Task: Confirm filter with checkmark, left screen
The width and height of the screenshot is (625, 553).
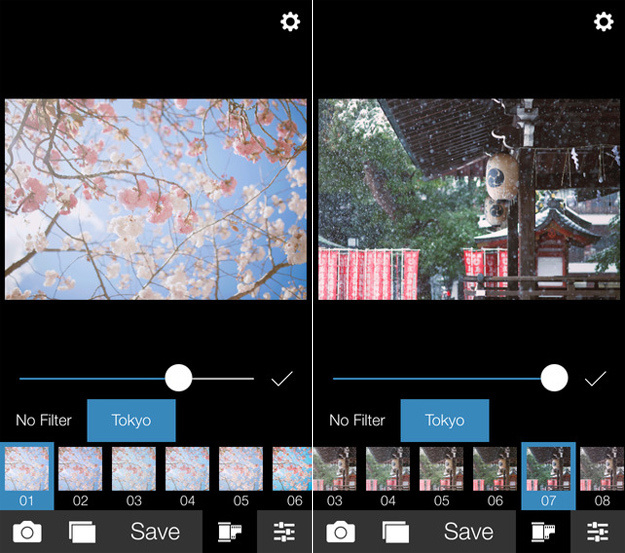Action: click(x=282, y=379)
